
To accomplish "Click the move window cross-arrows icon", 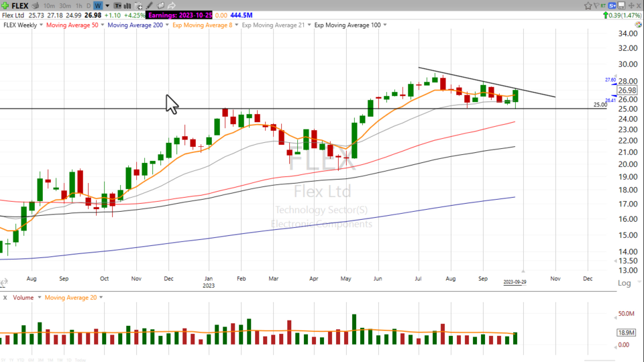I will (x=631, y=6).
